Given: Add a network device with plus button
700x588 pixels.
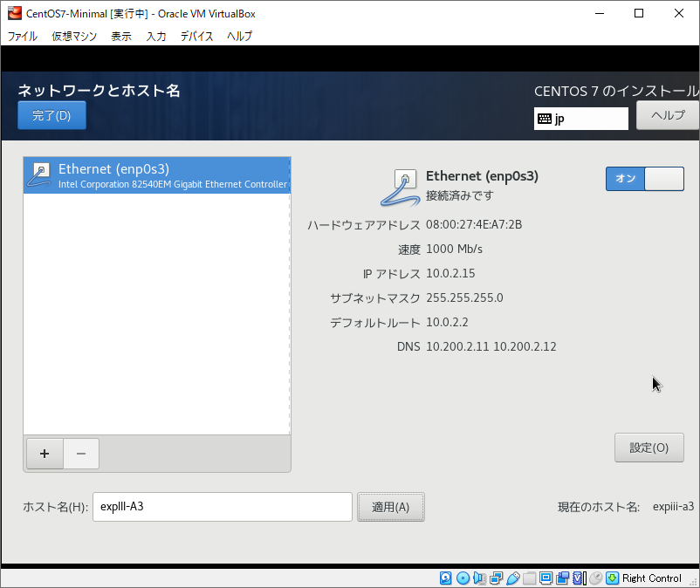Looking at the screenshot, I should [x=45, y=454].
